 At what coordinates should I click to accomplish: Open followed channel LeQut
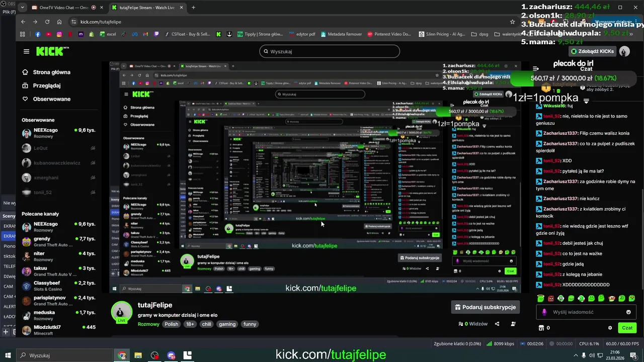[58, 148]
